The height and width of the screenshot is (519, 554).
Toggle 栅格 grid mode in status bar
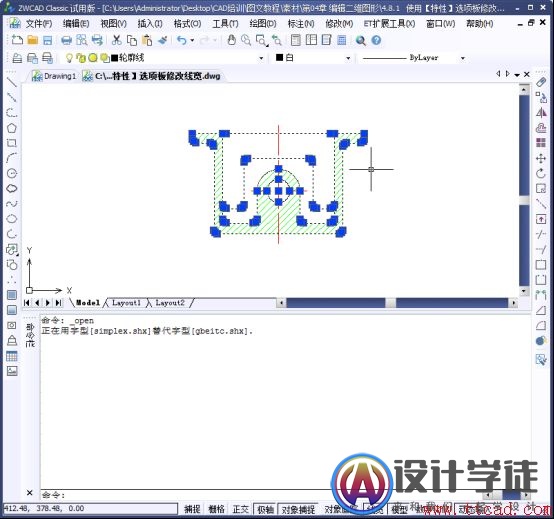click(x=216, y=509)
